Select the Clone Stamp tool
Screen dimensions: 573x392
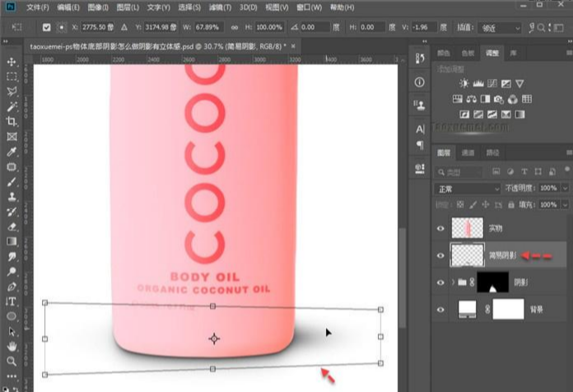click(x=12, y=197)
